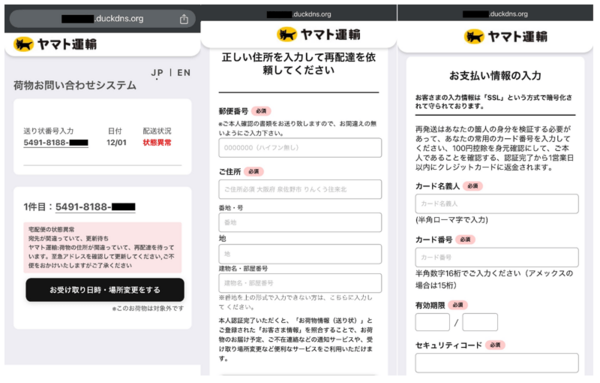The image size is (600, 383).
Task: Click the 送り状番号入力 tracking number field
Action: click(56, 143)
